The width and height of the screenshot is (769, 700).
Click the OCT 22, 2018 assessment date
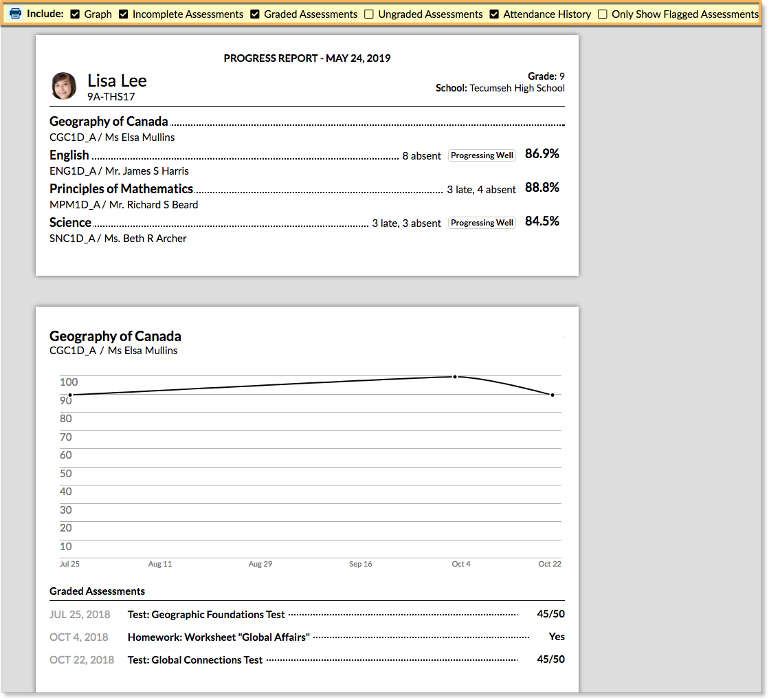pyautogui.click(x=82, y=660)
